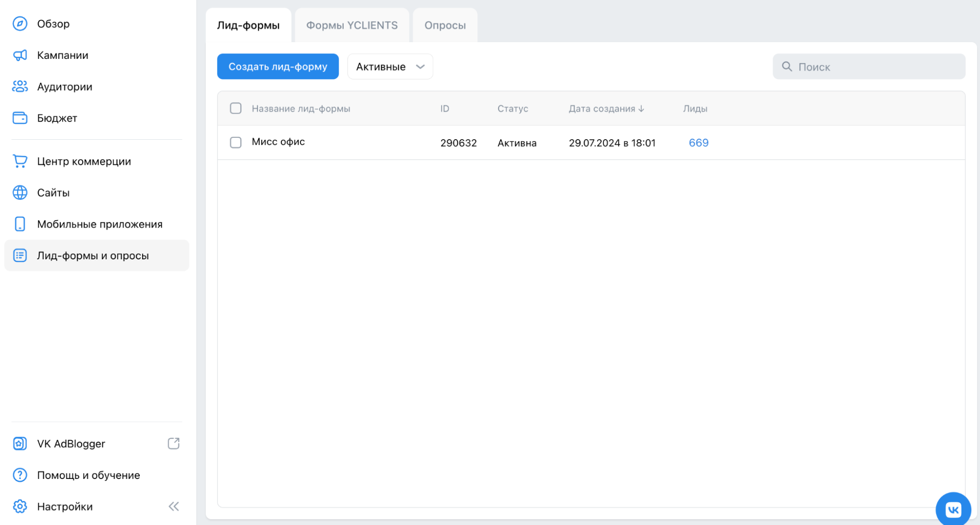Screen dimensions: 980x525
Task: Sort by Дата создания column arrow
Action: coord(641,109)
